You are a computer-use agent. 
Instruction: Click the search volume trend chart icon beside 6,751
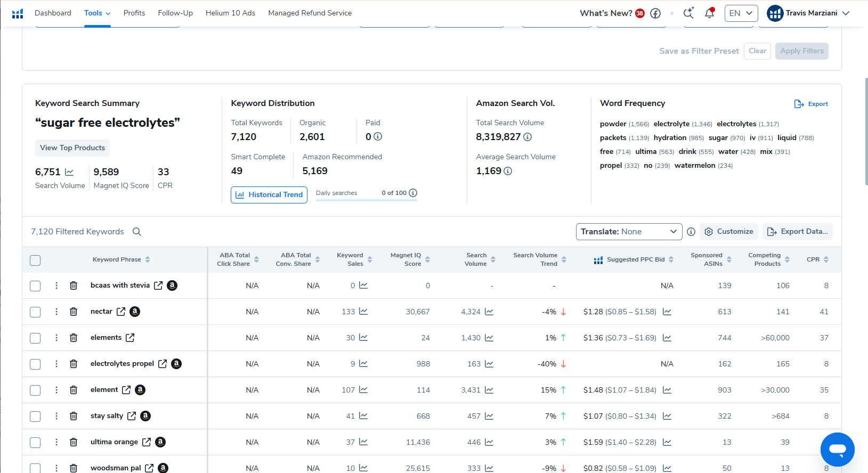click(x=69, y=172)
